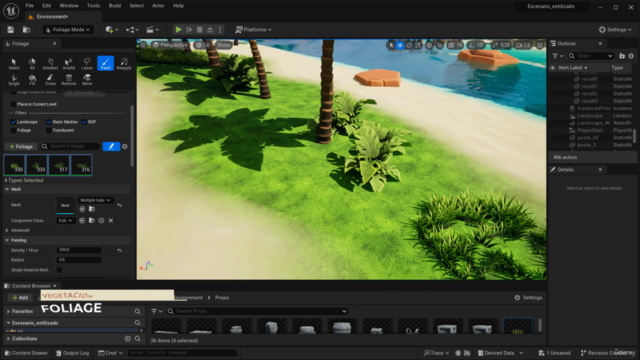Click the Remove foliage tool
Screen dimensions: 640x360
(x=69, y=79)
